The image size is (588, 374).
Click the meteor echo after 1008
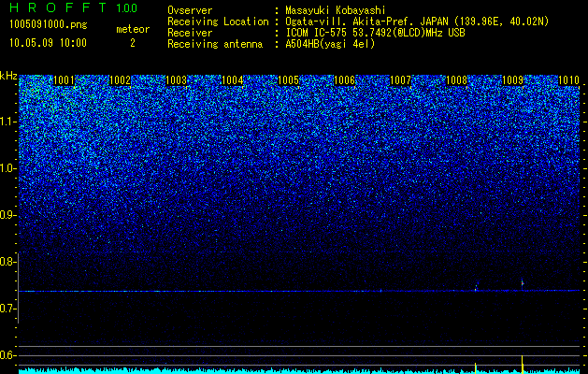click(476, 288)
